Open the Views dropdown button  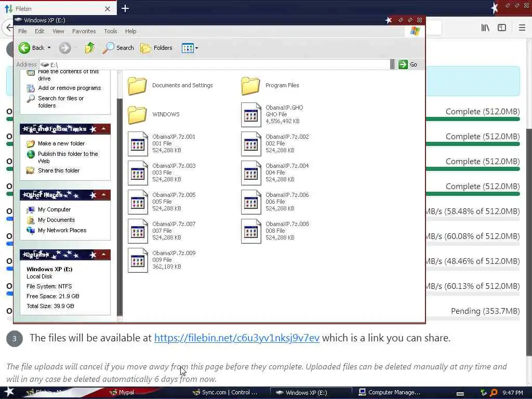click(x=190, y=48)
